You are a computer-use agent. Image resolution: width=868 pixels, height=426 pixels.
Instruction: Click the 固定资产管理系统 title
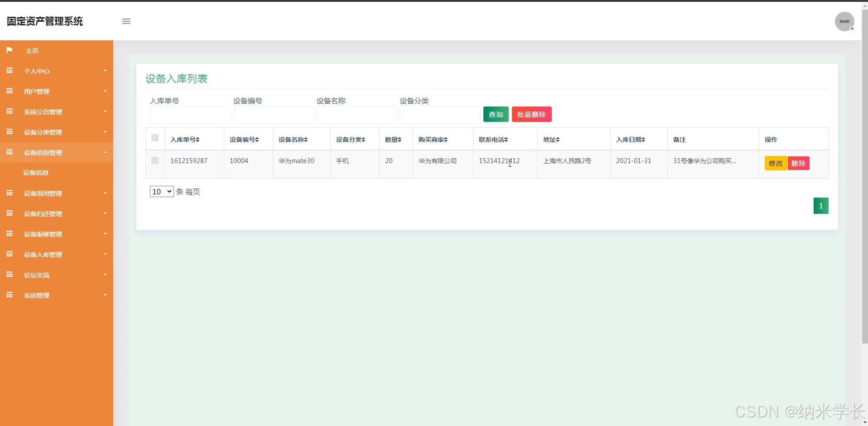pos(45,21)
